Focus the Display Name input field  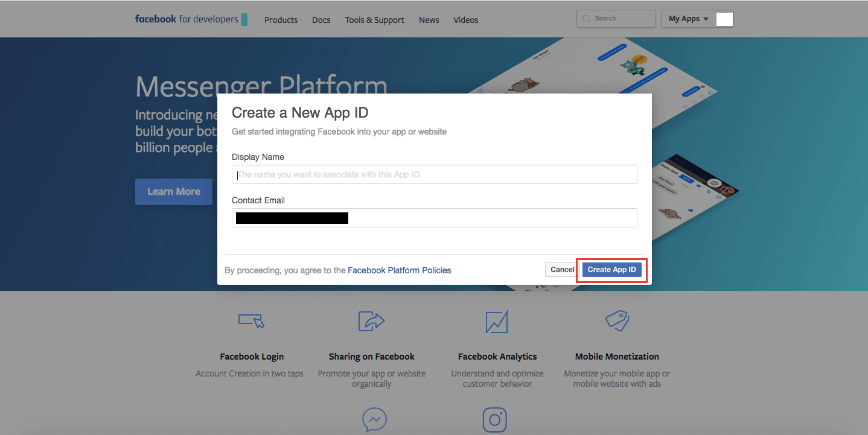tap(435, 174)
